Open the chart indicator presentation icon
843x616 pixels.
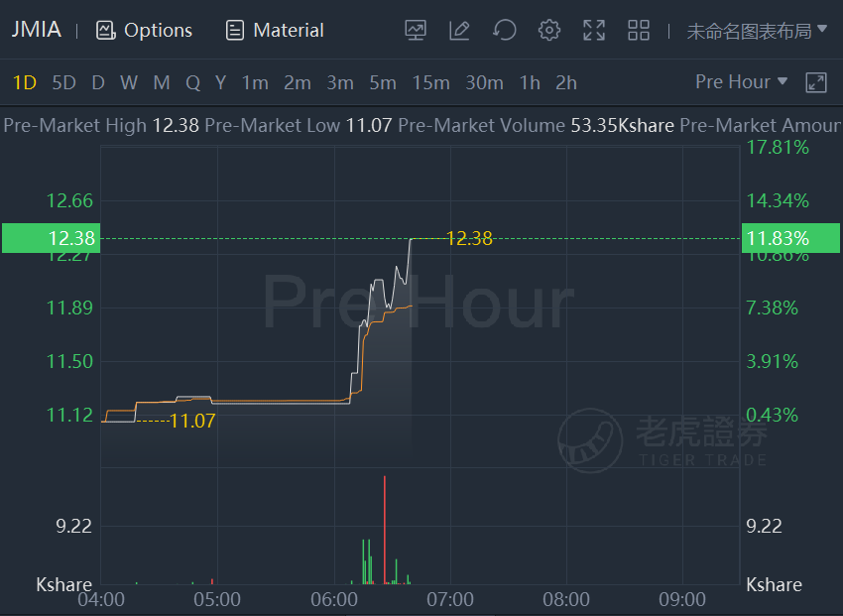click(416, 30)
